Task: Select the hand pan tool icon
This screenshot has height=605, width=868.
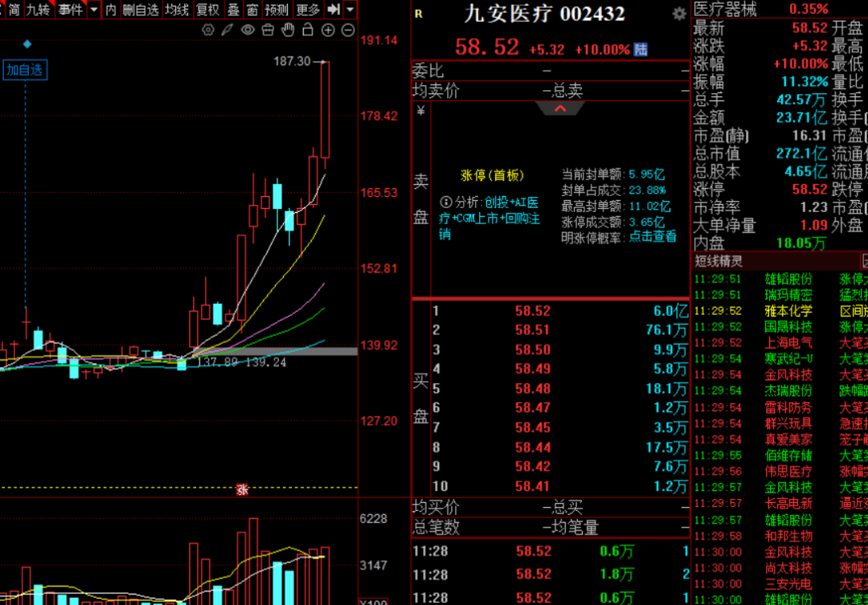Action: pyautogui.click(x=288, y=30)
